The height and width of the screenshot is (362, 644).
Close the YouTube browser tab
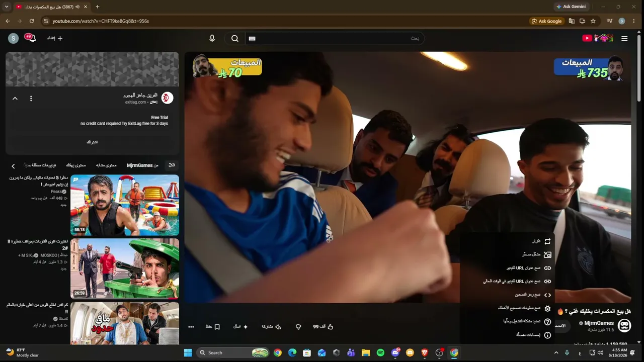pyautogui.click(x=86, y=7)
